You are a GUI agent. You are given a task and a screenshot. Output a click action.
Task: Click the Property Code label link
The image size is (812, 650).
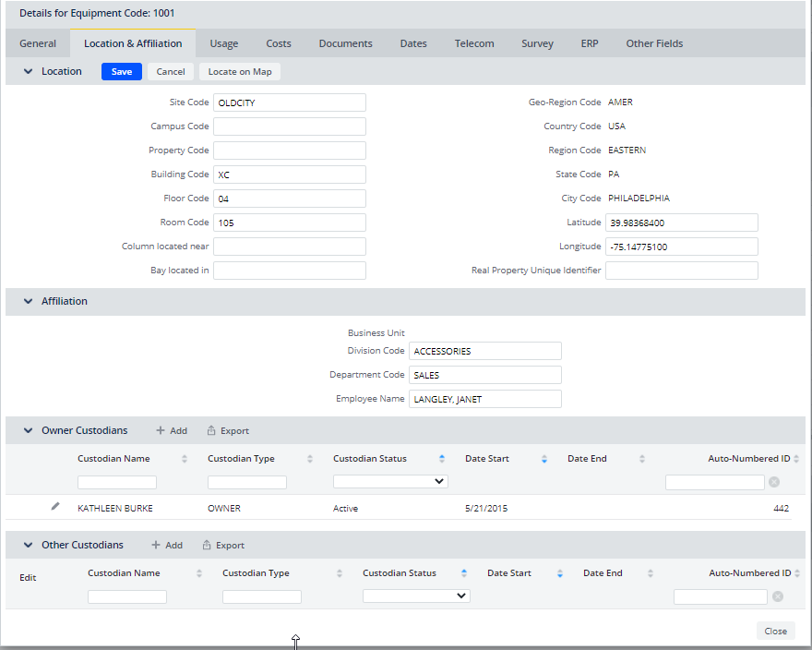click(179, 150)
